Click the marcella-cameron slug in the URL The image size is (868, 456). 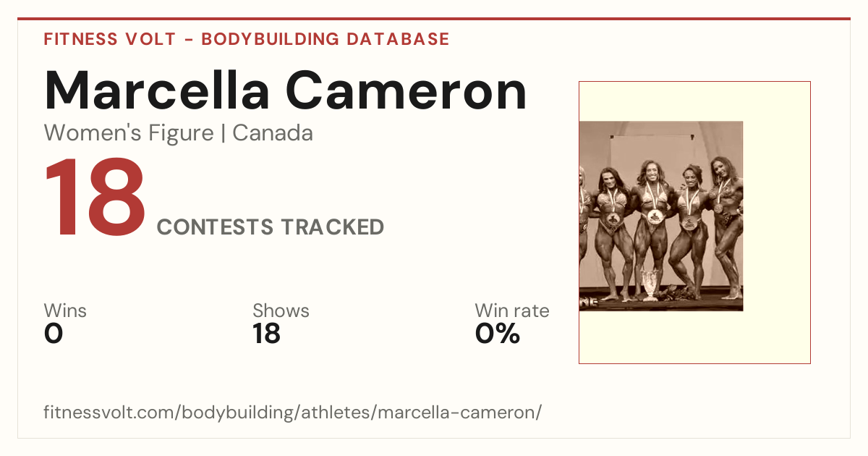pos(456,413)
